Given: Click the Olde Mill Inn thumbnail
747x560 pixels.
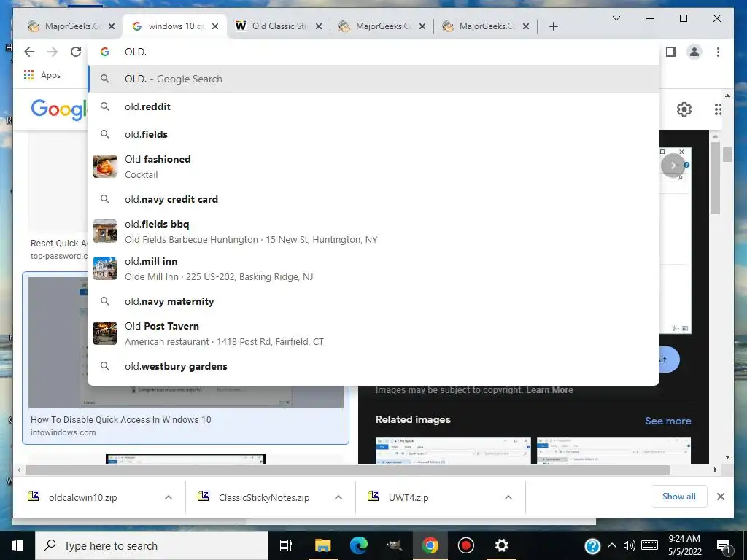Looking at the screenshot, I should click(105, 268).
